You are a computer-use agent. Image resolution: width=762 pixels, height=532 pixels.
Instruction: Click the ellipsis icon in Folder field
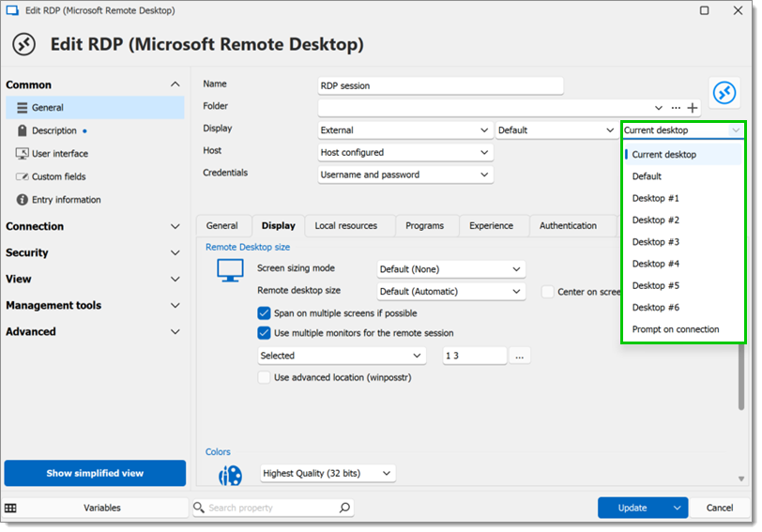(676, 108)
